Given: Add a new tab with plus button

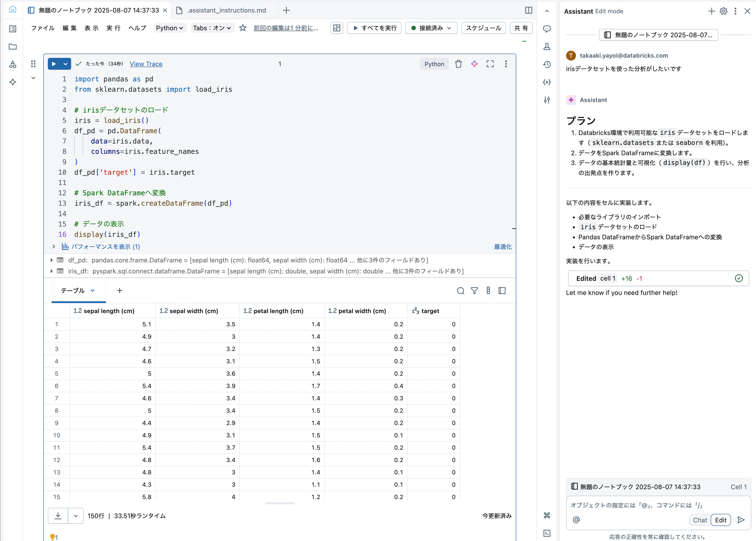Looking at the screenshot, I should coord(286,10).
